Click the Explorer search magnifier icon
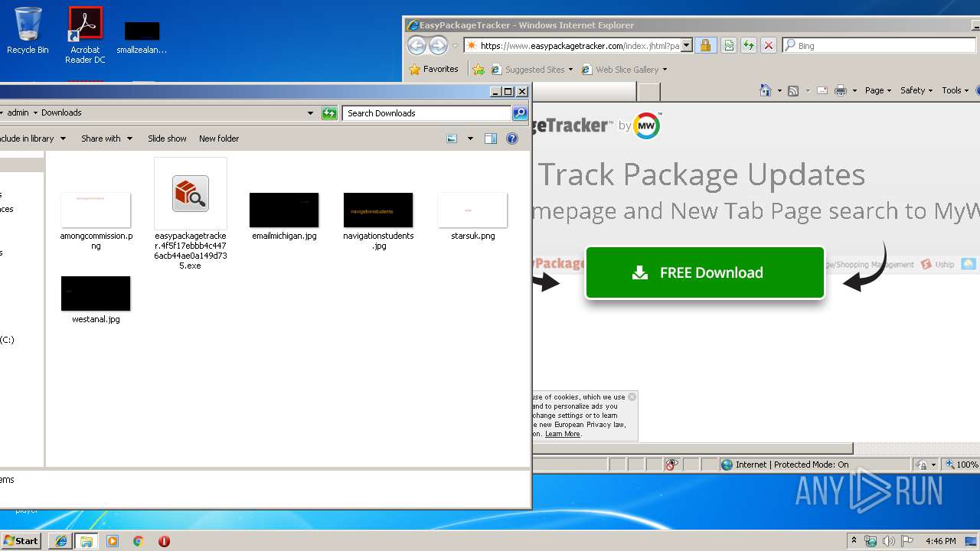 click(520, 113)
